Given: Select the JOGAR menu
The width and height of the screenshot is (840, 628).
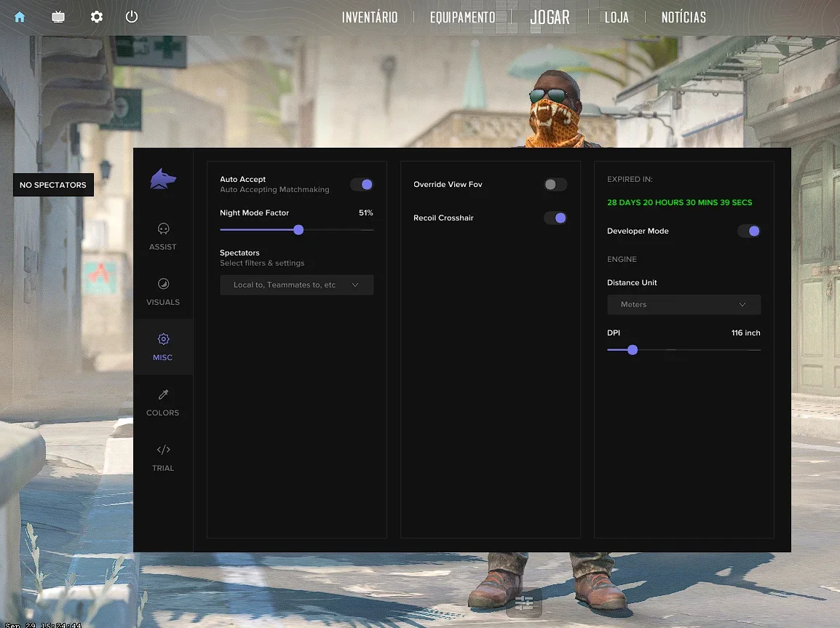Looking at the screenshot, I should pyautogui.click(x=550, y=17).
